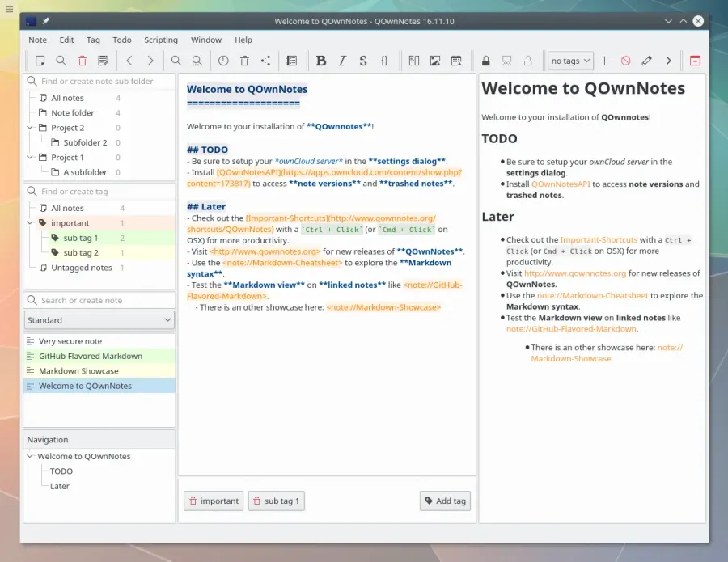This screenshot has height=562, width=728.
Task: Open the Scripting menu
Action: coord(161,40)
